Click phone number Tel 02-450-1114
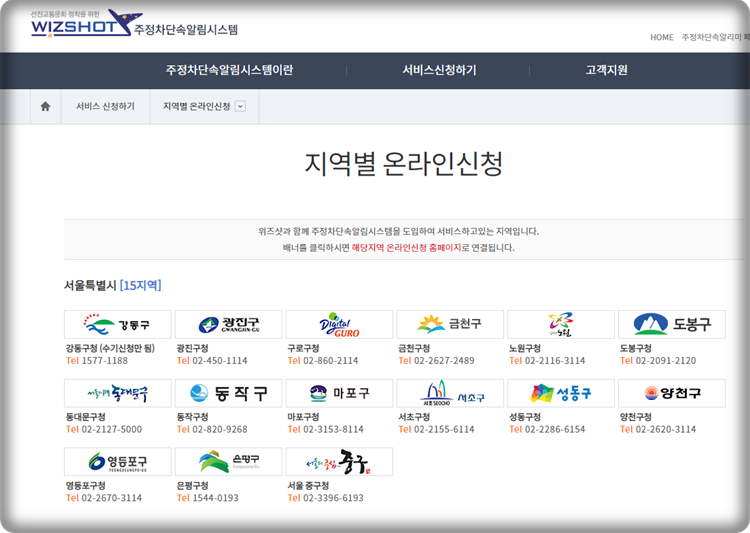This screenshot has height=533, width=750. (x=212, y=361)
